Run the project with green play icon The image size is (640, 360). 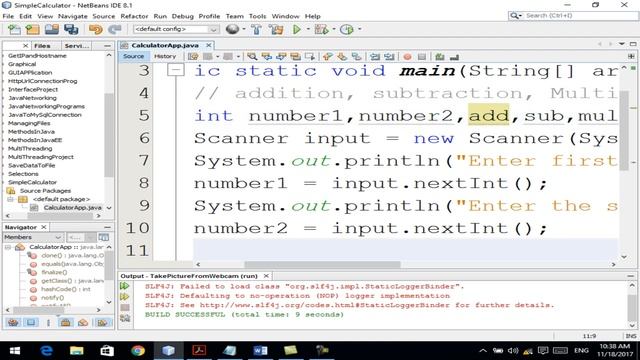tap(297, 29)
